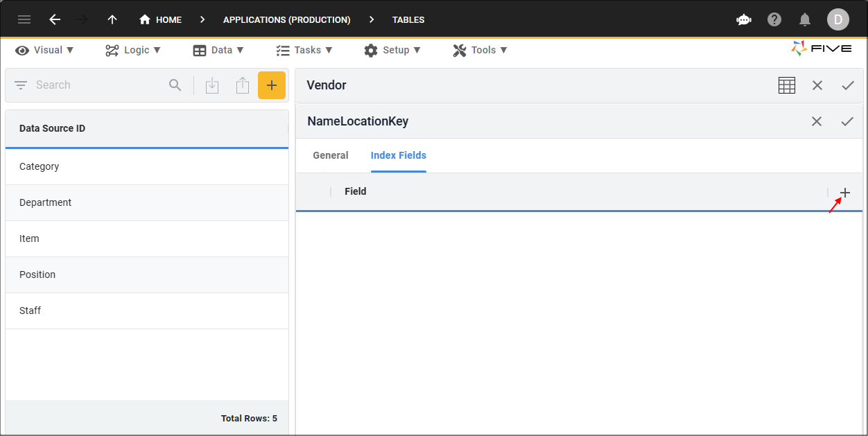Click the search magnifier icon
868x436 pixels.
175,85
